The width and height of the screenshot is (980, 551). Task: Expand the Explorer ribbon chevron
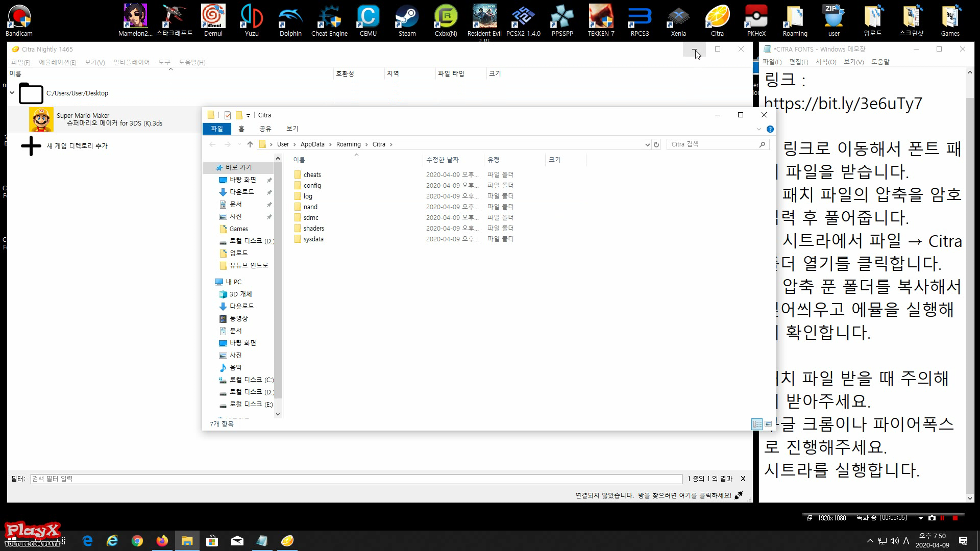tap(758, 129)
